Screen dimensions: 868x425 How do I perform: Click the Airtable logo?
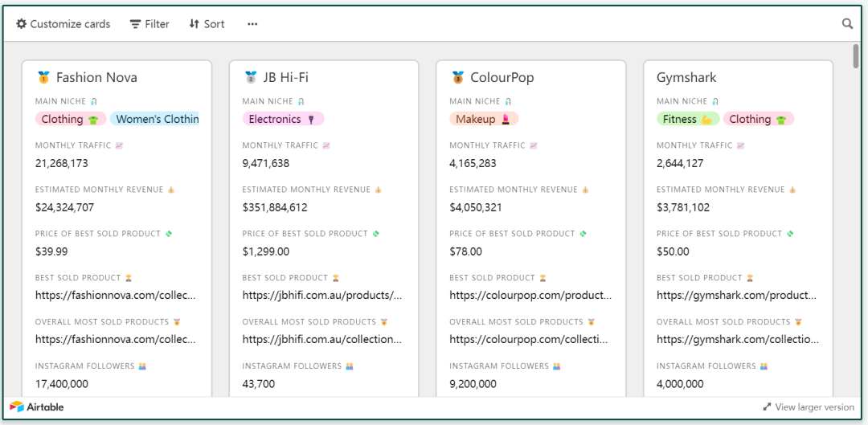[x=37, y=407]
